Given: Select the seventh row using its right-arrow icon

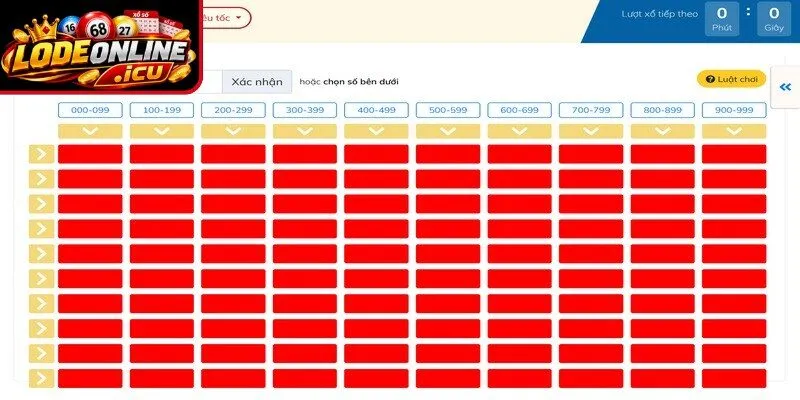Looking at the screenshot, I should click(41, 304).
